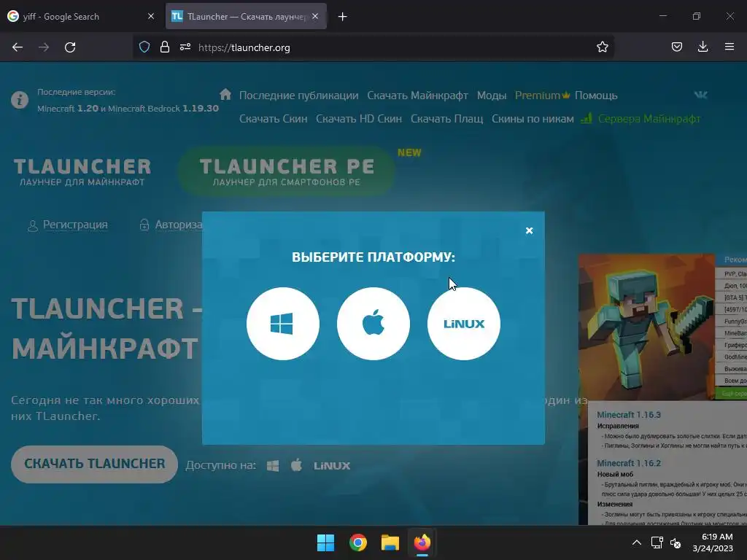Open the Minecraft 1.16.2 news heading

coord(629,463)
